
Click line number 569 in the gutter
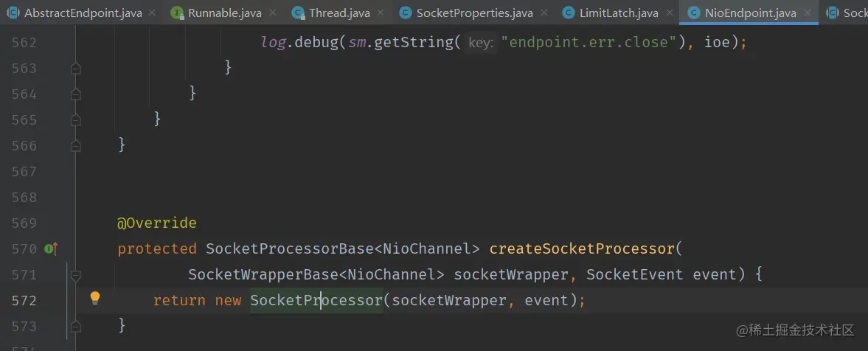click(24, 223)
